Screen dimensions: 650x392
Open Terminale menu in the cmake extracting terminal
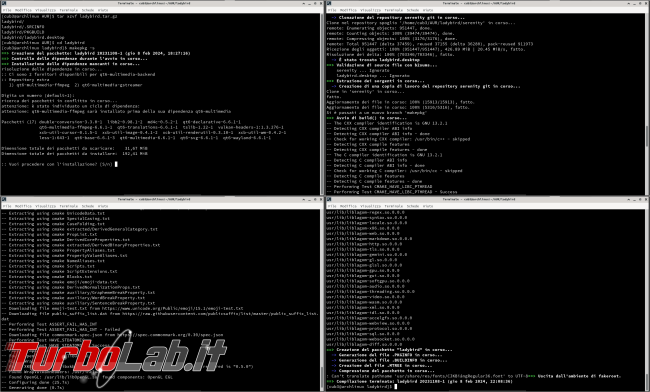tap(69, 206)
